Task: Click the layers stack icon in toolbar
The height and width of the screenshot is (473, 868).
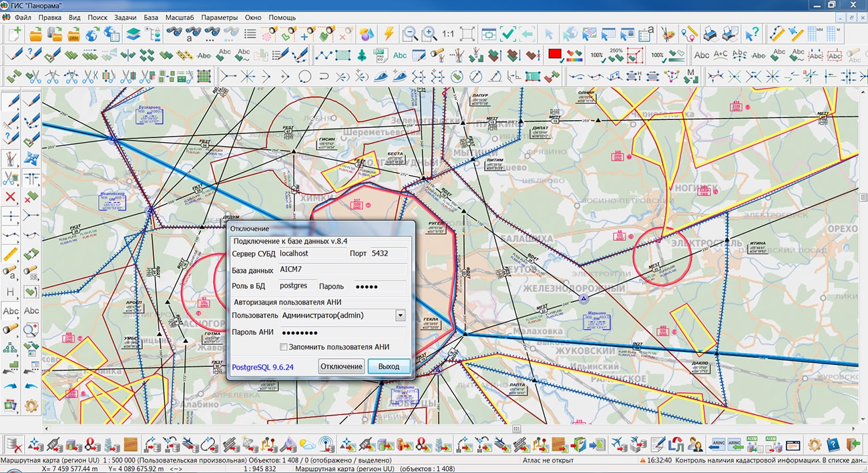Action: point(133,33)
